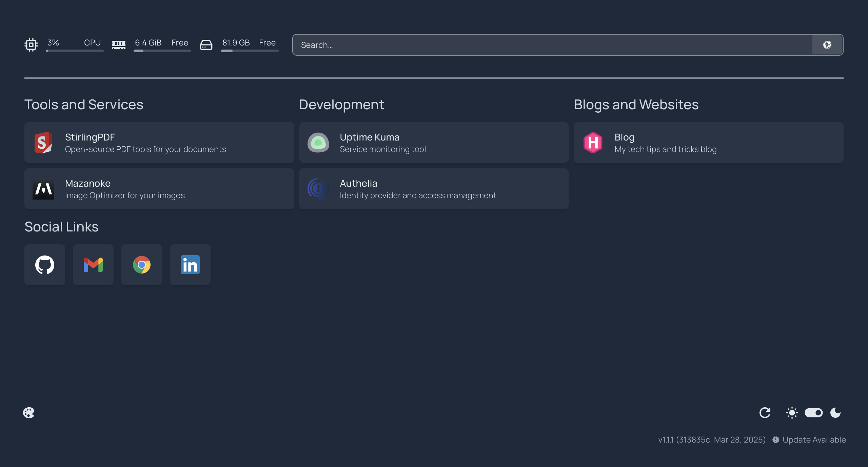
Task: Open the Uptime Kuma service card
Action: tap(434, 143)
